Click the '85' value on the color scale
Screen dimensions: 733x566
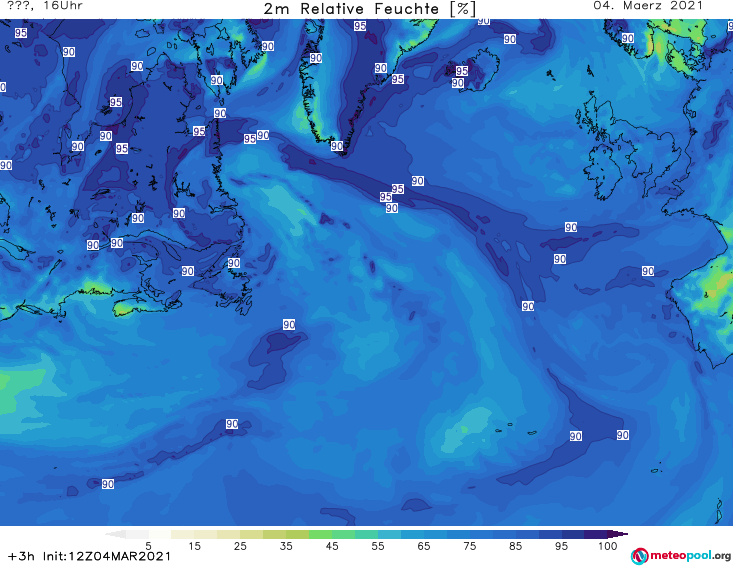coord(515,546)
